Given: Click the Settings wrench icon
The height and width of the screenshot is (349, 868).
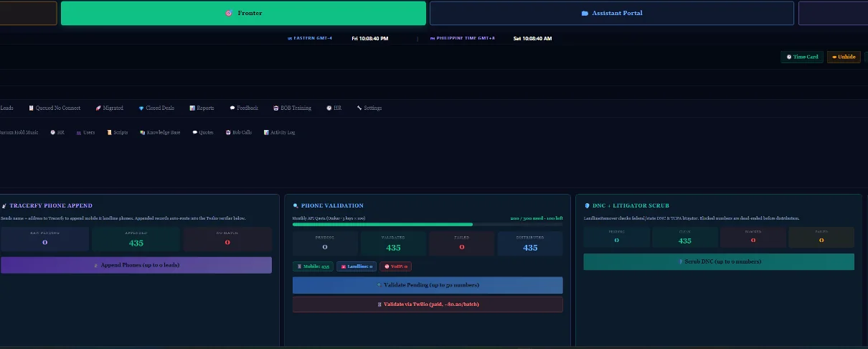Looking at the screenshot, I should tap(359, 108).
